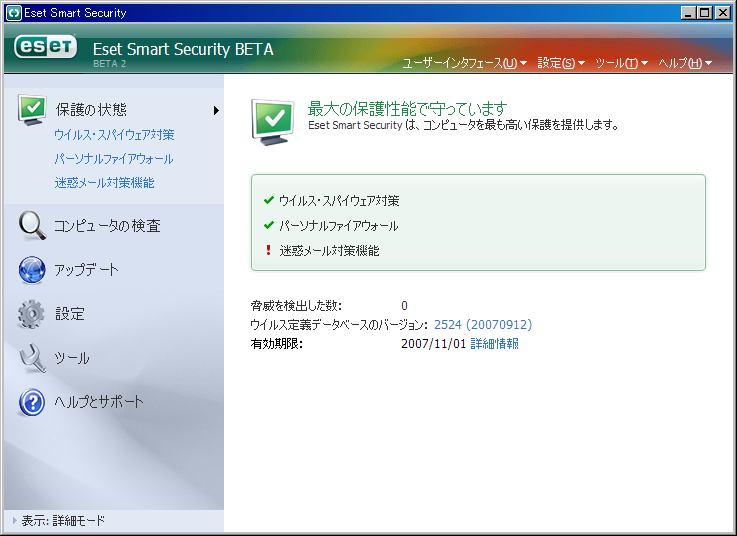Minimize the Eset Smart Security window
The height and width of the screenshot is (536, 737).
(x=688, y=13)
